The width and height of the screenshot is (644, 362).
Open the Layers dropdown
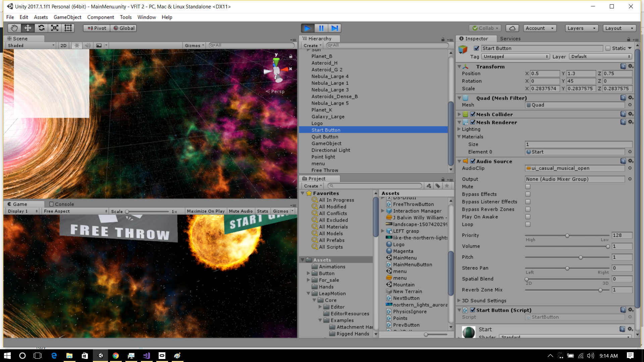coord(581,28)
